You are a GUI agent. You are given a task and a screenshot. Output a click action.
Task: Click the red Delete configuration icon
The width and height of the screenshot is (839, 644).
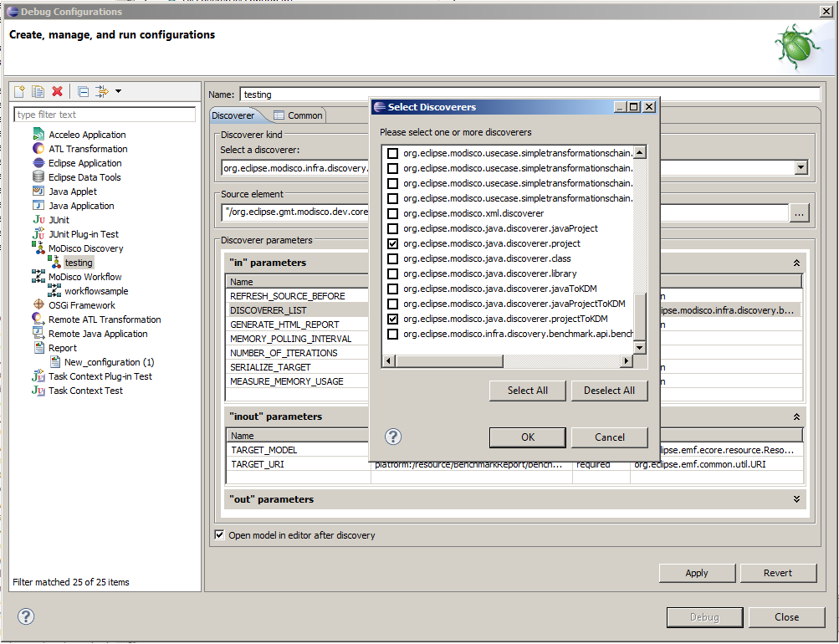57,91
